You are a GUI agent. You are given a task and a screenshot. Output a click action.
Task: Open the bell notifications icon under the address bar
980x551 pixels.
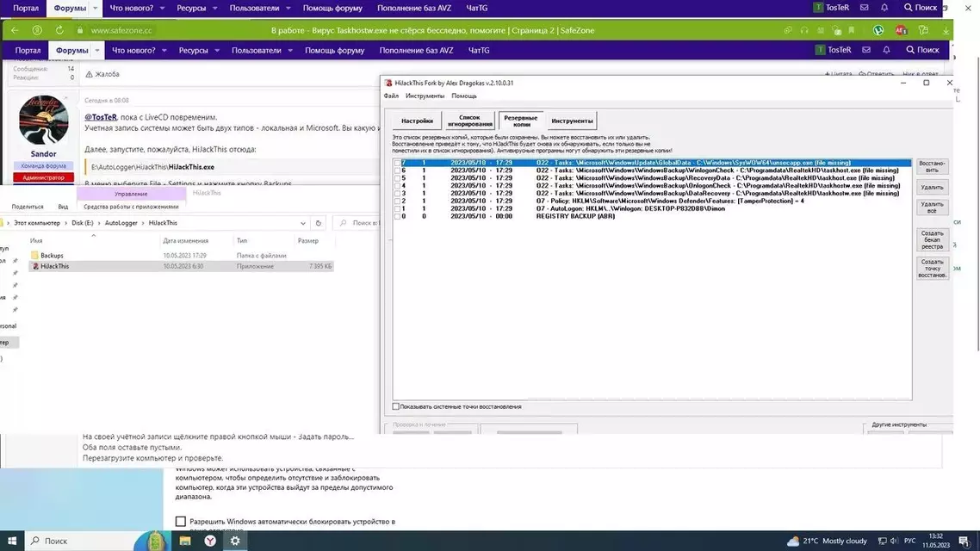886,50
